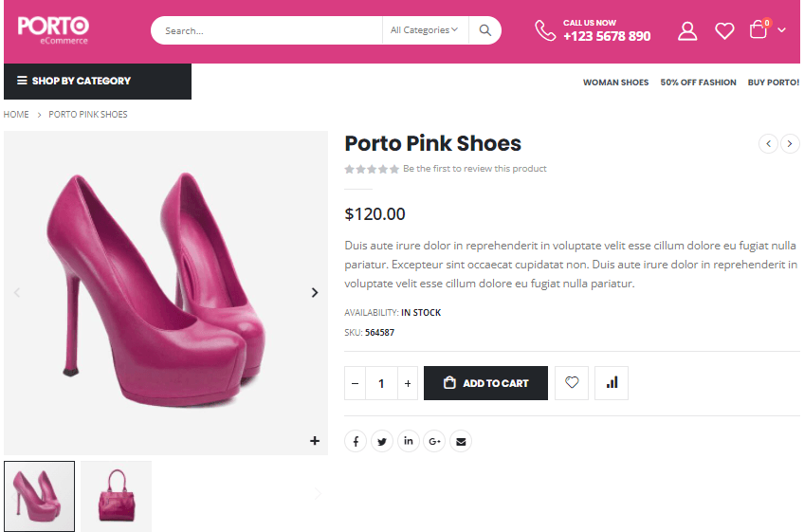Share product via email icon
This screenshot has width=804, height=532.
pyautogui.click(x=461, y=441)
